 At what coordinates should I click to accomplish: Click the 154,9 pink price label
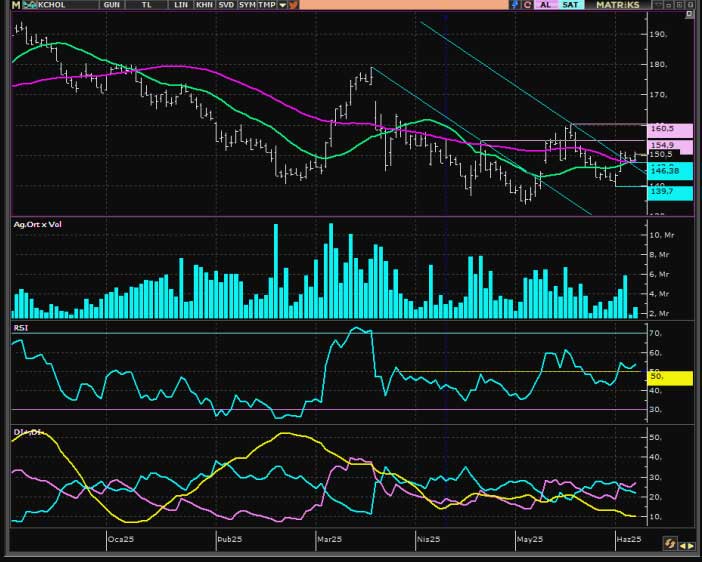(670, 145)
